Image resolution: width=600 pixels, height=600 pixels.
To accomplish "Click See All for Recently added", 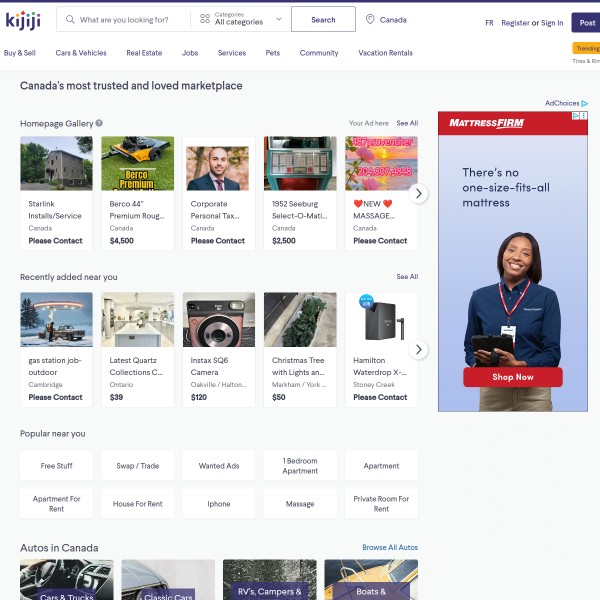I will pyautogui.click(x=407, y=276).
